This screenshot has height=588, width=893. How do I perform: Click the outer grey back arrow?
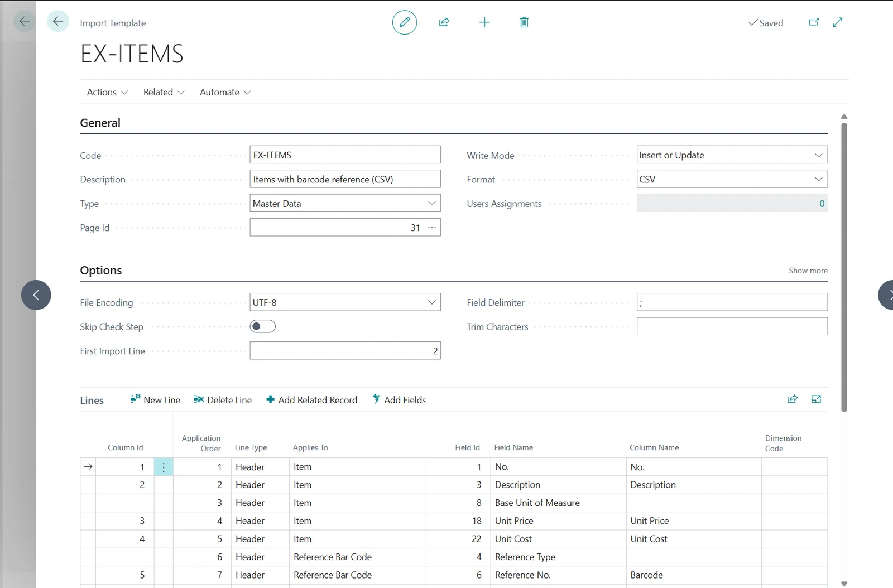click(24, 22)
